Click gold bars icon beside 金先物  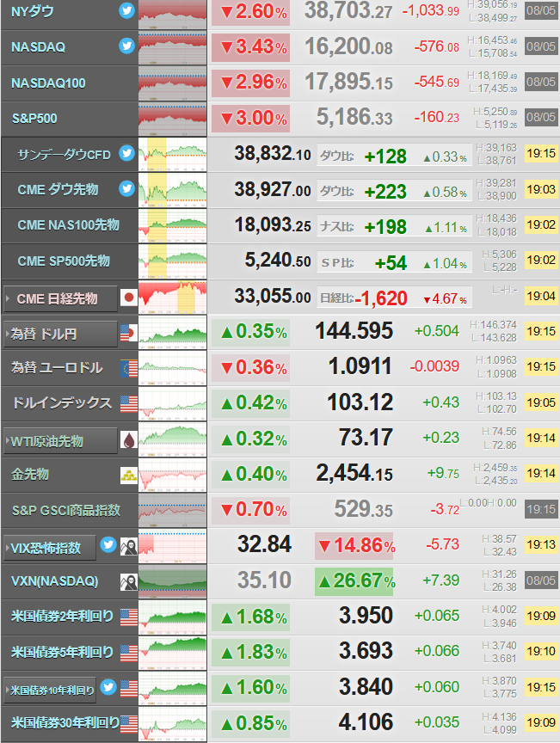[128, 476]
